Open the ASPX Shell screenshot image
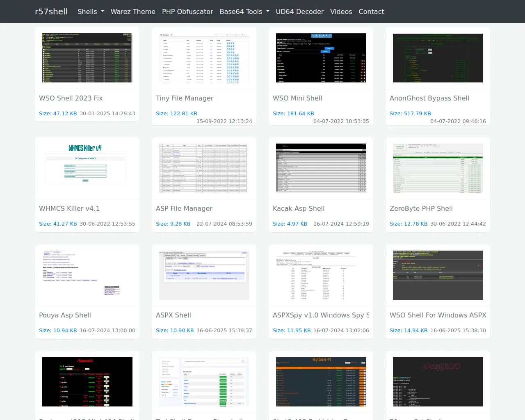The height and width of the screenshot is (420, 525). point(204,275)
